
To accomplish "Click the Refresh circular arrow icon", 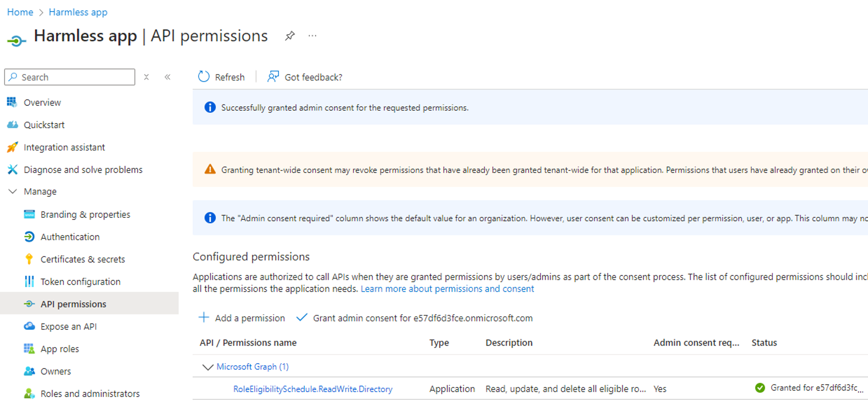I will (x=203, y=77).
